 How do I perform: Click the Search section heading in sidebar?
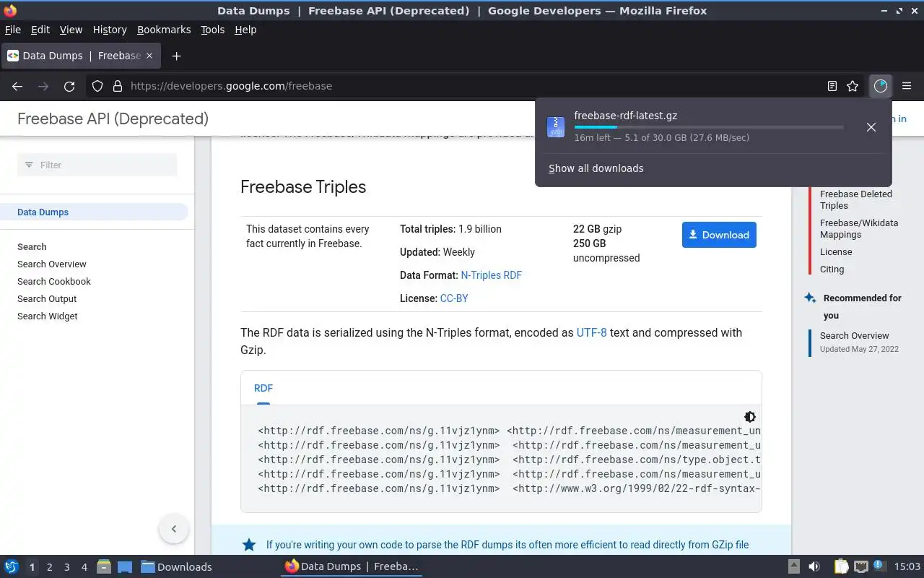[x=32, y=247]
